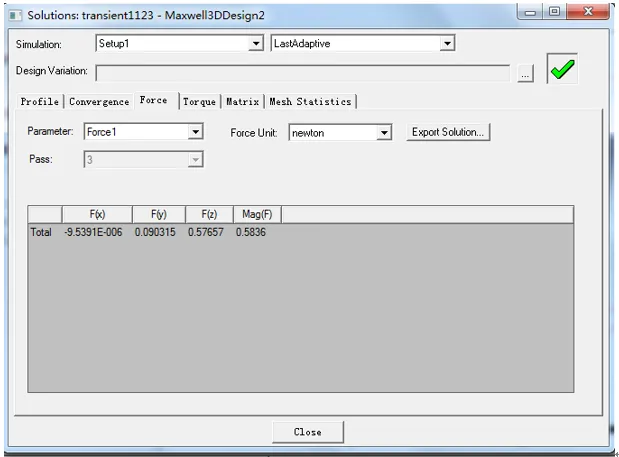This screenshot has width=619, height=457.
Task: Select the 0.090315 value cell
Action: coord(155,232)
